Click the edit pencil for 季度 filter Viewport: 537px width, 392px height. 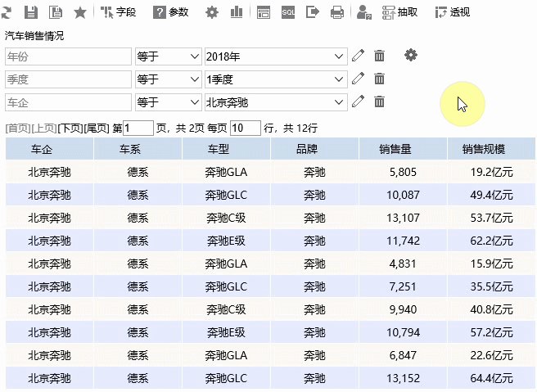[x=359, y=79]
